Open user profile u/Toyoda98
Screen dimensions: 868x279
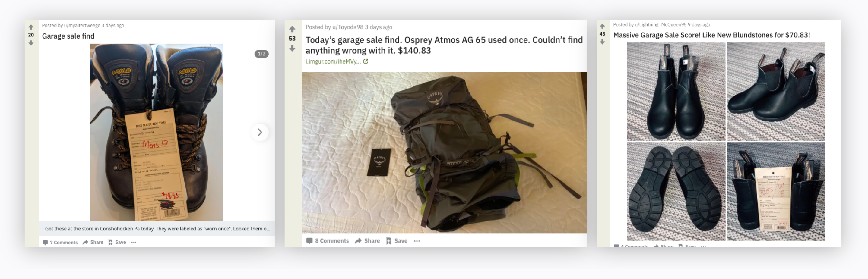coord(348,27)
